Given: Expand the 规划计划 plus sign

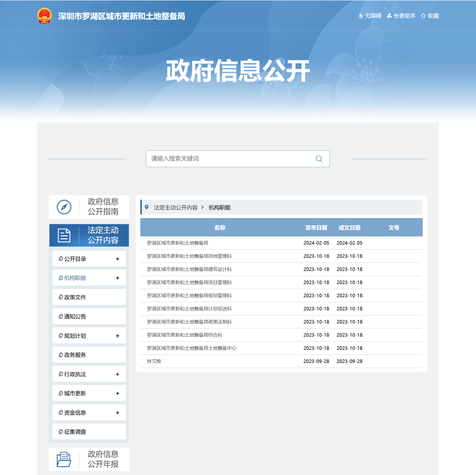Looking at the screenshot, I should pyautogui.click(x=118, y=336).
